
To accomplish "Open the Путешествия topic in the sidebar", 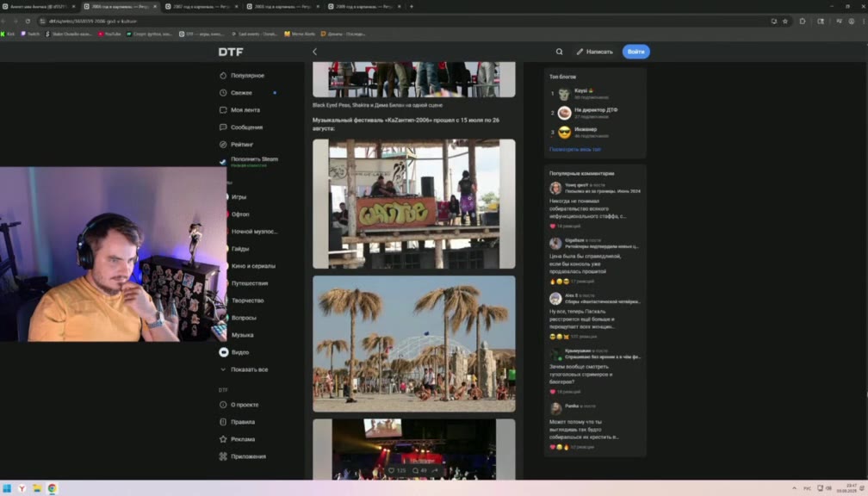I will point(250,282).
